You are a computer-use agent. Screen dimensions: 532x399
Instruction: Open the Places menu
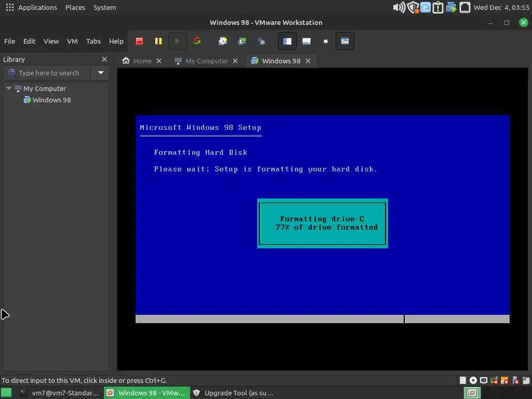pos(75,7)
